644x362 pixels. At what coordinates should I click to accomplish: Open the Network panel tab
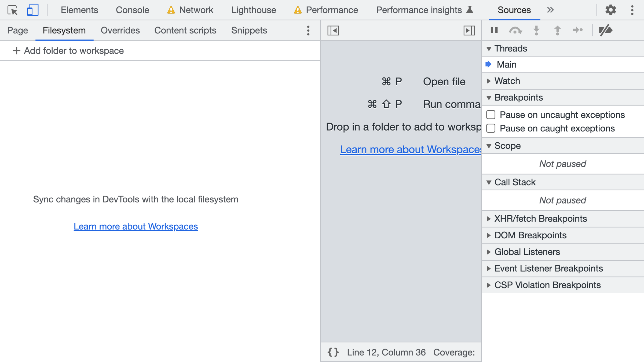(196, 10)
